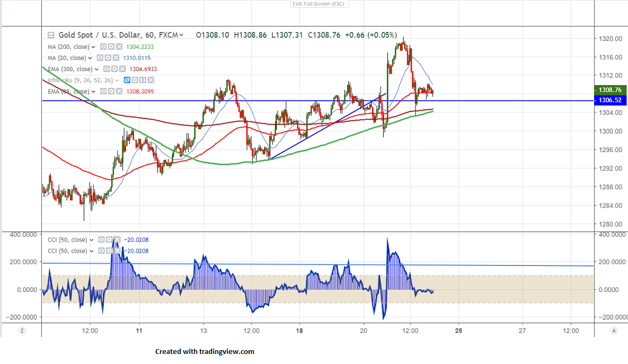Click the change value +0.66 (+0.05%)
Viewport: 628px width, 364px height.
[x=371, y=35]
